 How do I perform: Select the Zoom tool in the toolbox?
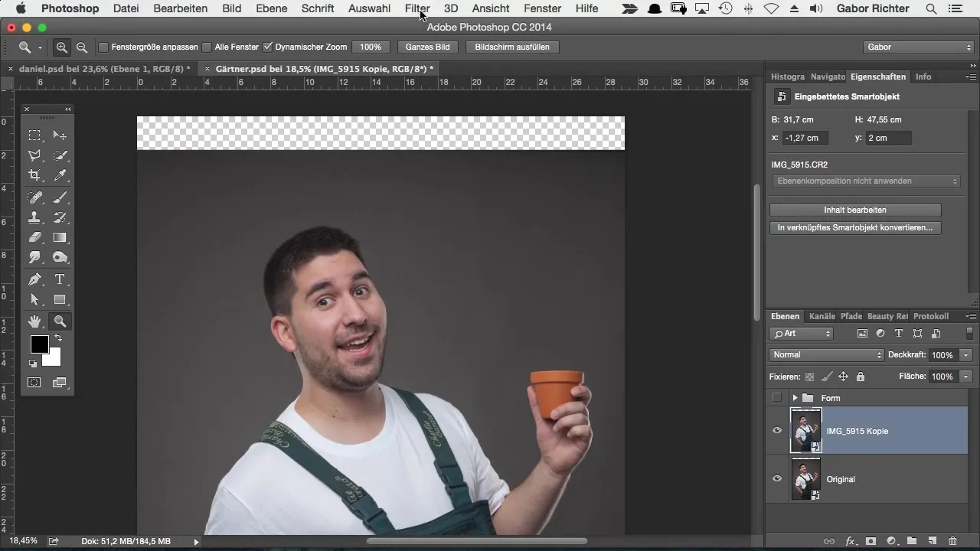click(x=60, y=321)
